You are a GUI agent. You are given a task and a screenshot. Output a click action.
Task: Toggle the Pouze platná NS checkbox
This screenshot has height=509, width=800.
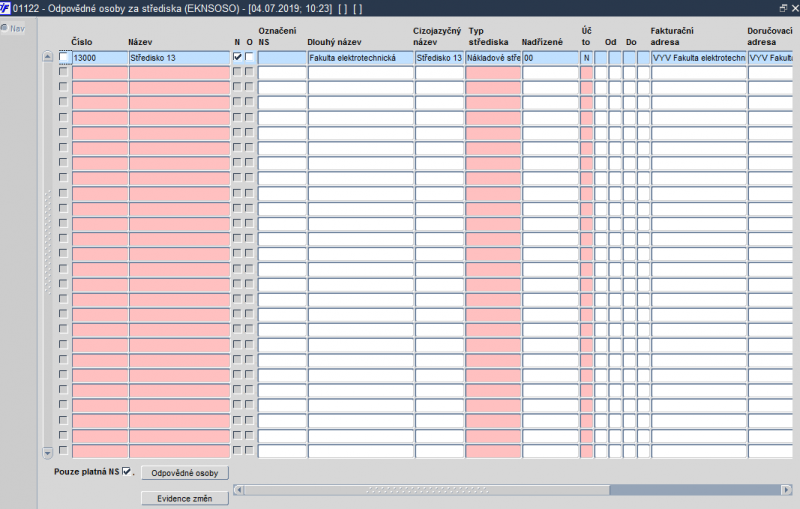point(127,471)
